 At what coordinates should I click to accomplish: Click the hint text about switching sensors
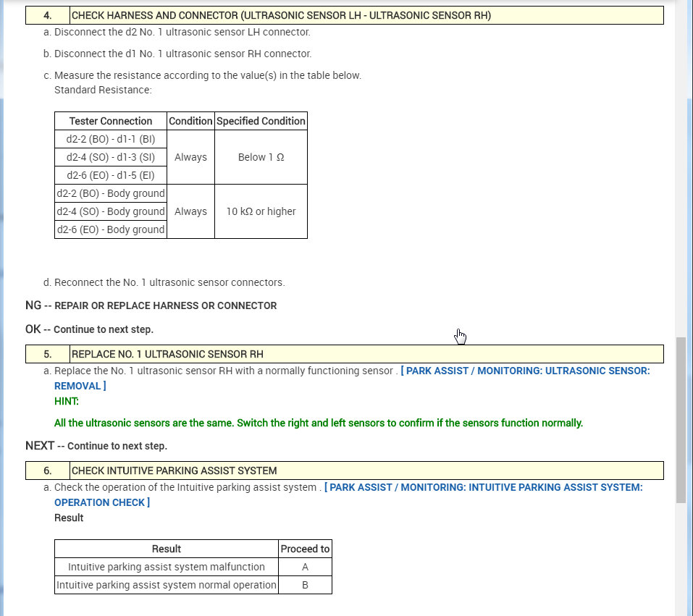click(x=319, y=423)
